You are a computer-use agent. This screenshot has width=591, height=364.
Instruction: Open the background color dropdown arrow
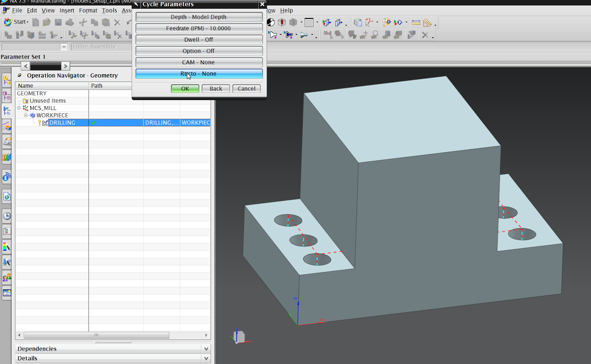tap(317, 23)
